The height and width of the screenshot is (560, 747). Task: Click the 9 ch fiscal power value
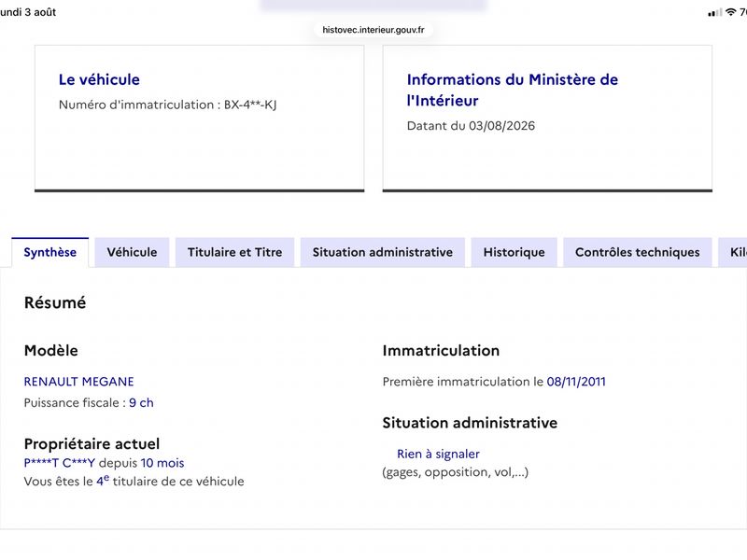[x=141, y=402]
